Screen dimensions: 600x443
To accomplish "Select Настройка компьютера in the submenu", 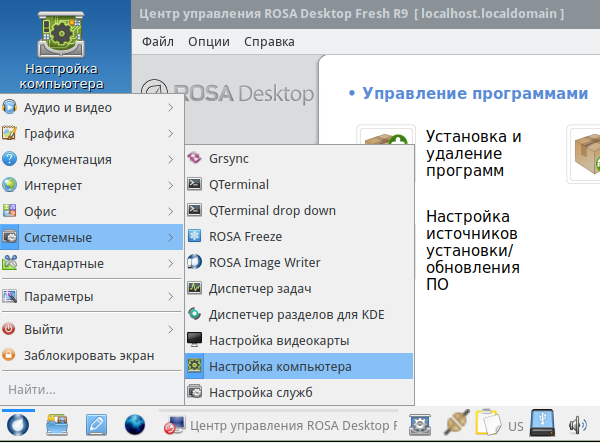I will 299,366.
